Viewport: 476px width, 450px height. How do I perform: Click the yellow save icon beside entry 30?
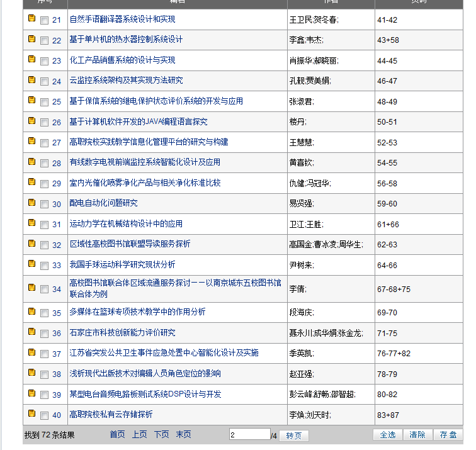(31, 203)
